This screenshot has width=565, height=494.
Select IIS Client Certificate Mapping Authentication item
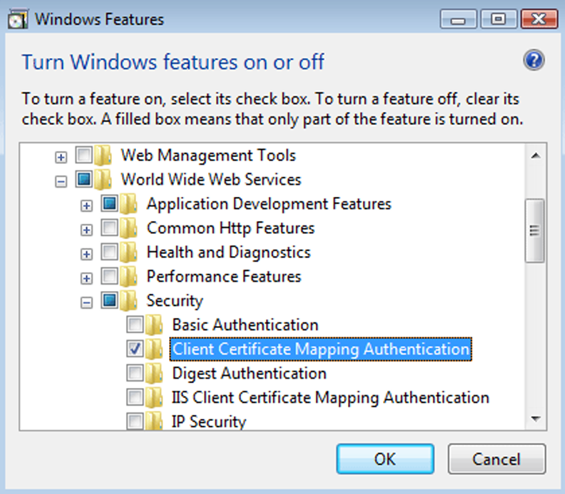click(330, 397)
